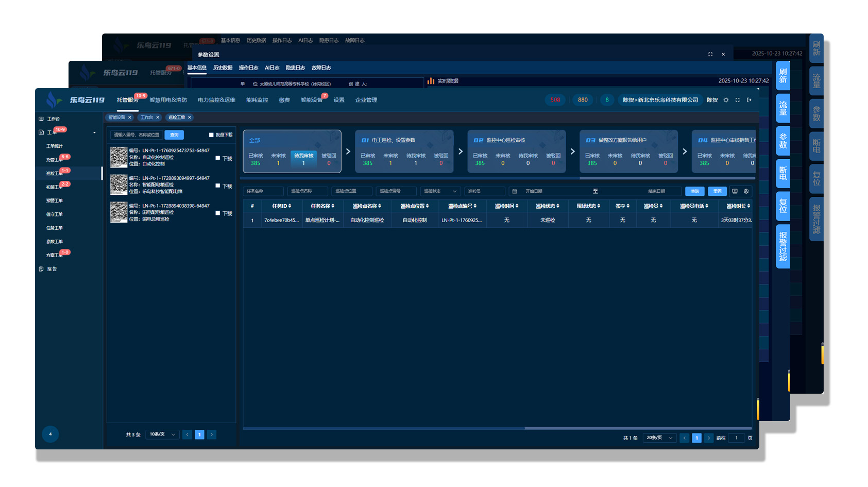Image resolution: width=868 pixels, height=487 pixels.
Task: Open the 巡检状态 dropdown filter
Action: click(x=439, y=191)
